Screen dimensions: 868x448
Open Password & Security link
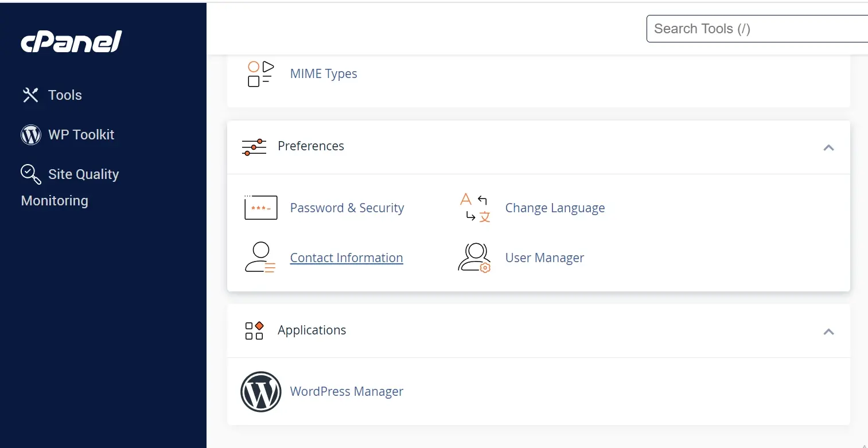tap(347, 208)
